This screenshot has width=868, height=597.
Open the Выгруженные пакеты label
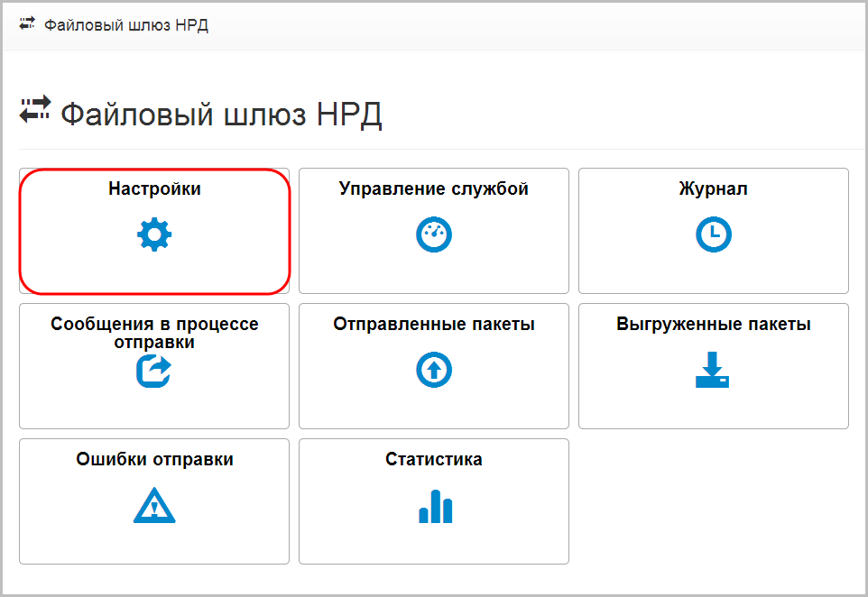(x=714, y=324)
